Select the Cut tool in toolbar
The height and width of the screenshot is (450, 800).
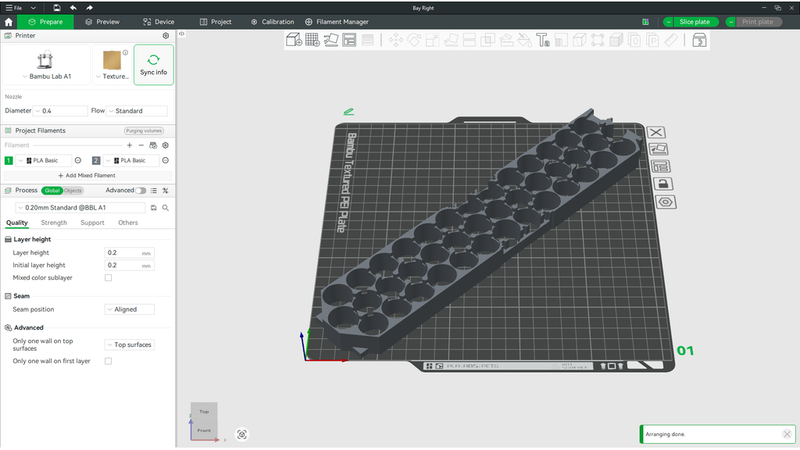tap(469, 40)
